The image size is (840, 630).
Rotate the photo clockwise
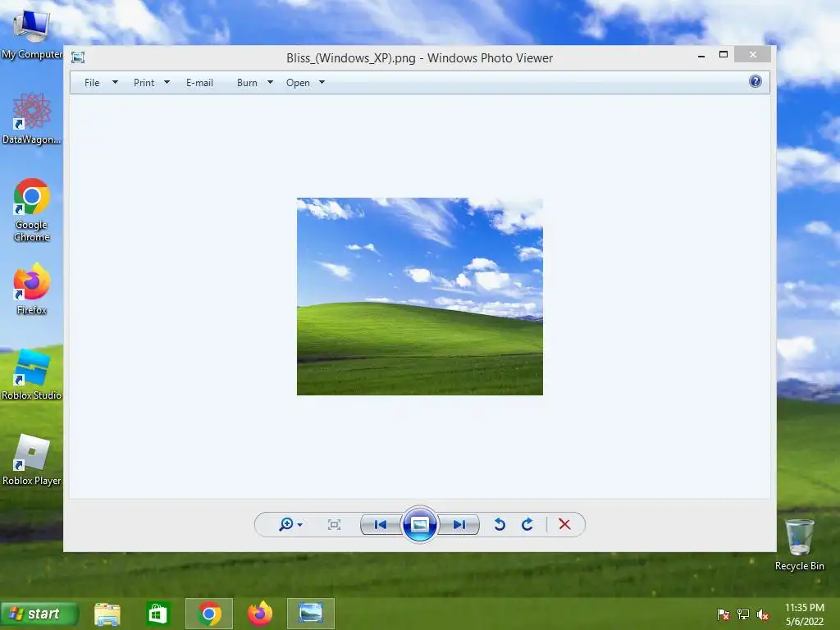coord(527,524)
